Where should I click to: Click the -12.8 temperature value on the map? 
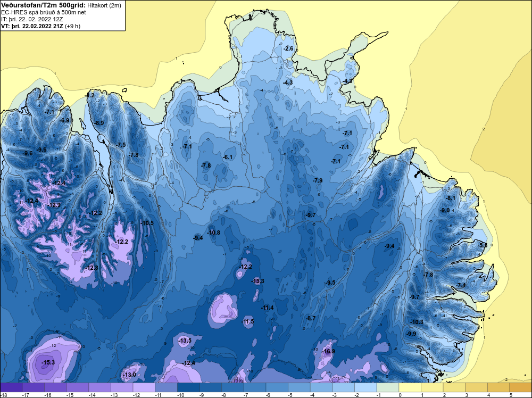[x=92, y=268]
